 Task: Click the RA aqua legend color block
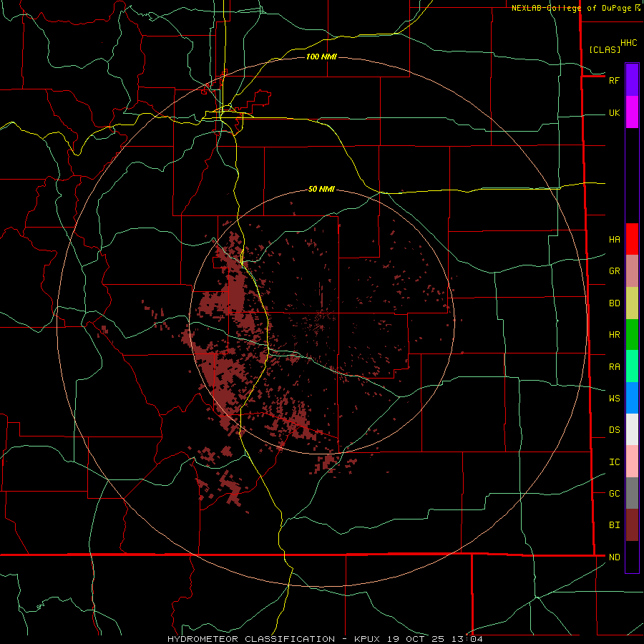pos(632,366)
